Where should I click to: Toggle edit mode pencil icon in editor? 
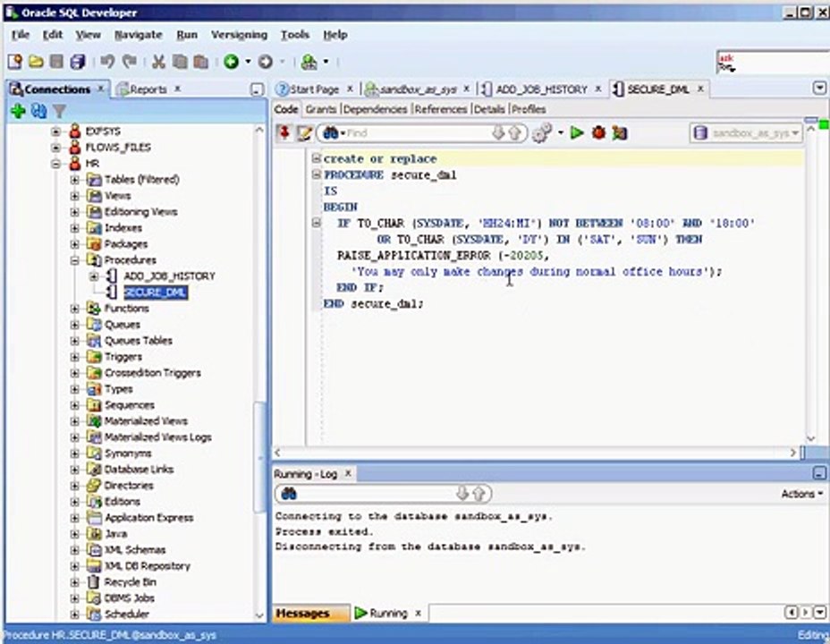305,133
